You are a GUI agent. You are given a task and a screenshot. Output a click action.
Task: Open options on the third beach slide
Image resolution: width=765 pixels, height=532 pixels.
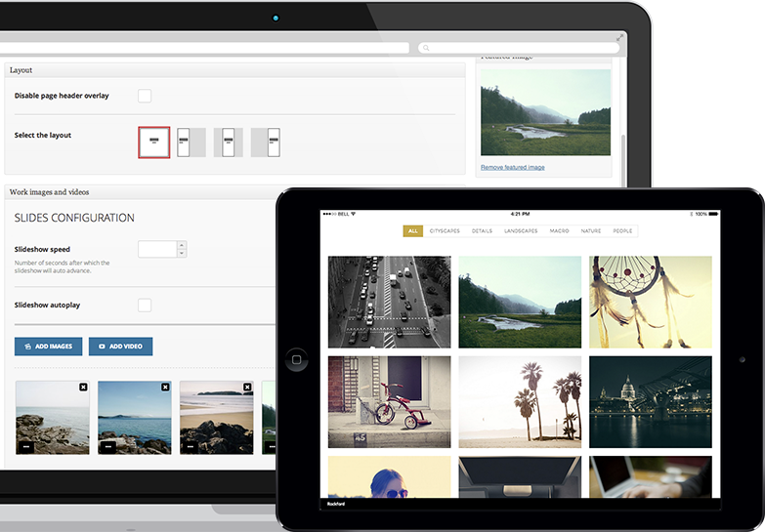(x=191, y=447)
